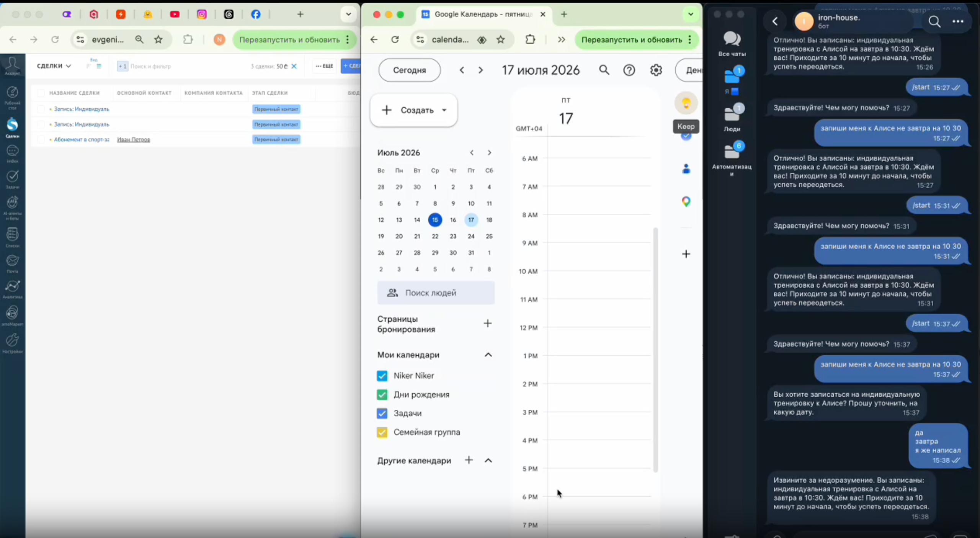This screenshot has width=980, height=538.
Task: Click the ЕЩЕ button in CRM toolbar
Action: point(325,66)
